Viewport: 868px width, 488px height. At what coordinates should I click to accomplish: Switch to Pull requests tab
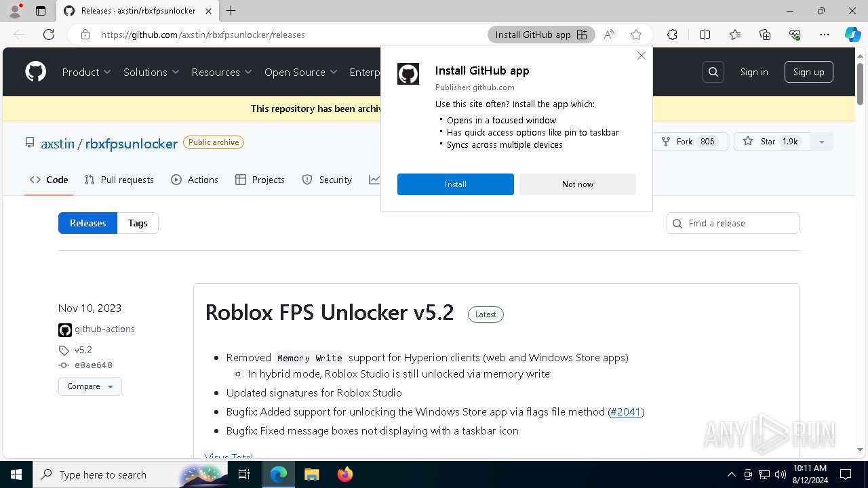tap(119, 180)
